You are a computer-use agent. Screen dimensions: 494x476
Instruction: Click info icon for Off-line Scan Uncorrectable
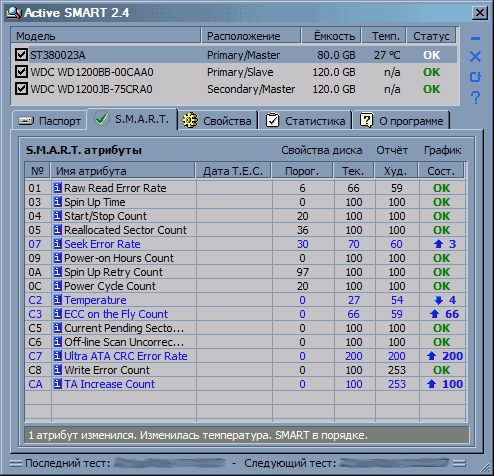(57, 342)
